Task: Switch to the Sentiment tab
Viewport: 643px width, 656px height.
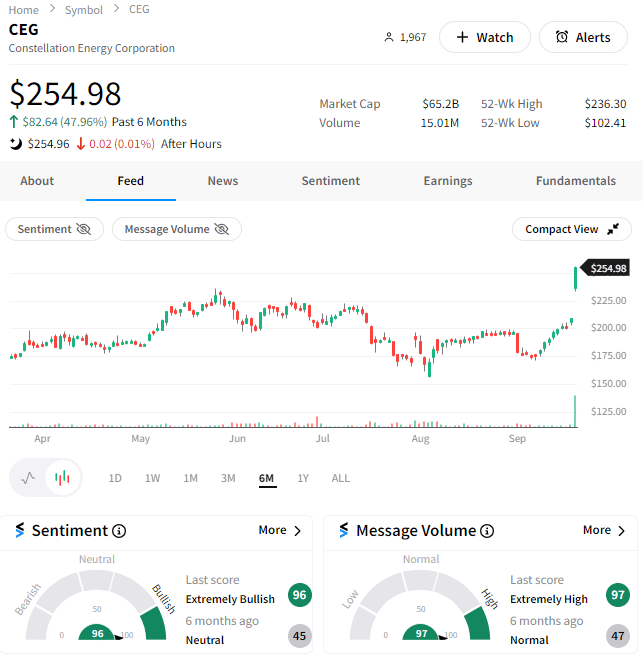Action: click(330, 181)
